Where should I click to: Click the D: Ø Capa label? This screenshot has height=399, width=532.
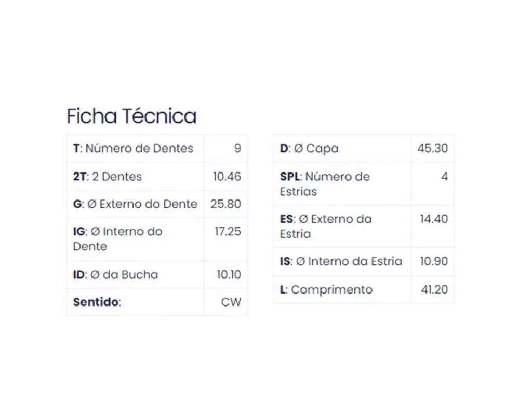tap(309, 149)
